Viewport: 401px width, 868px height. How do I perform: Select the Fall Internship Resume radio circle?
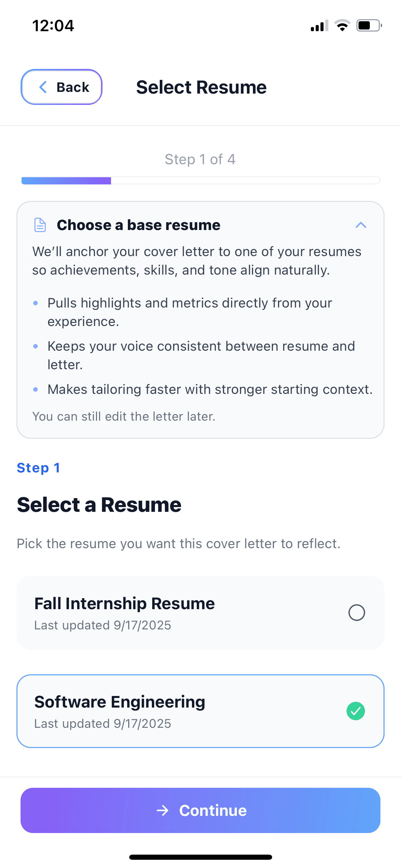tap(356, 613)
